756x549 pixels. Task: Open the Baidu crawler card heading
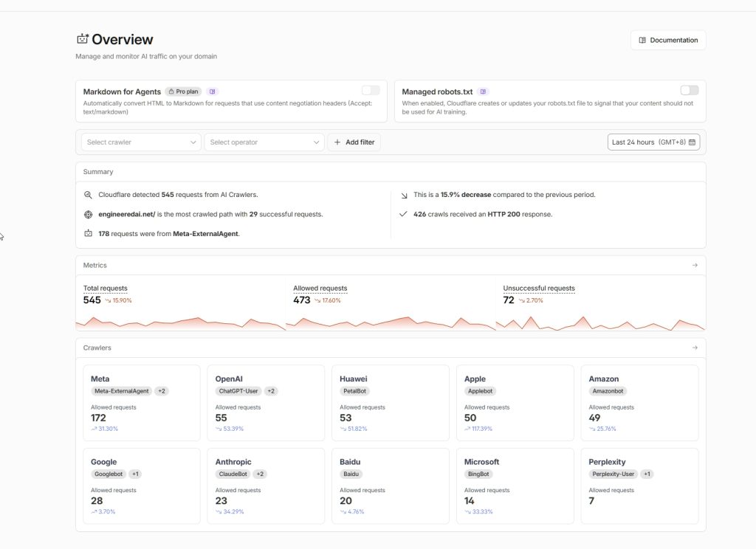coord(350,462)
